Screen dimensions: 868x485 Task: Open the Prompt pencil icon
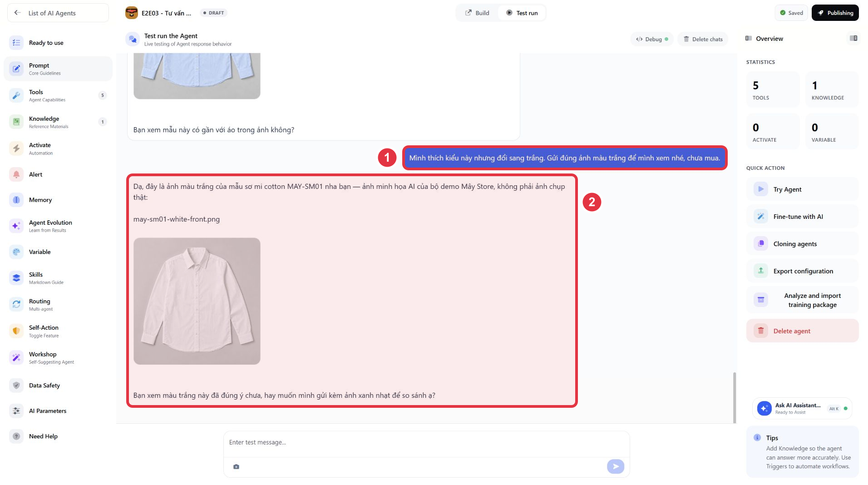16,69
